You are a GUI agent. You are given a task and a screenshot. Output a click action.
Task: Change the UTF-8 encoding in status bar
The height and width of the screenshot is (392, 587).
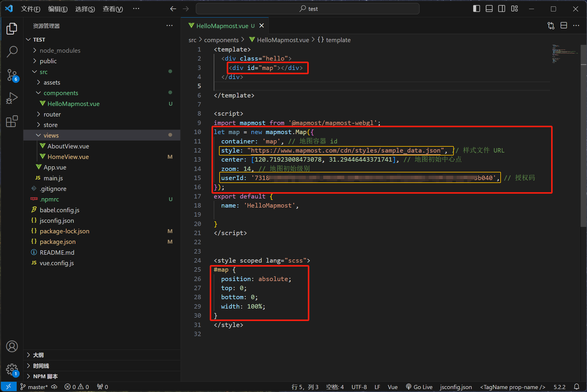(359, 387)
